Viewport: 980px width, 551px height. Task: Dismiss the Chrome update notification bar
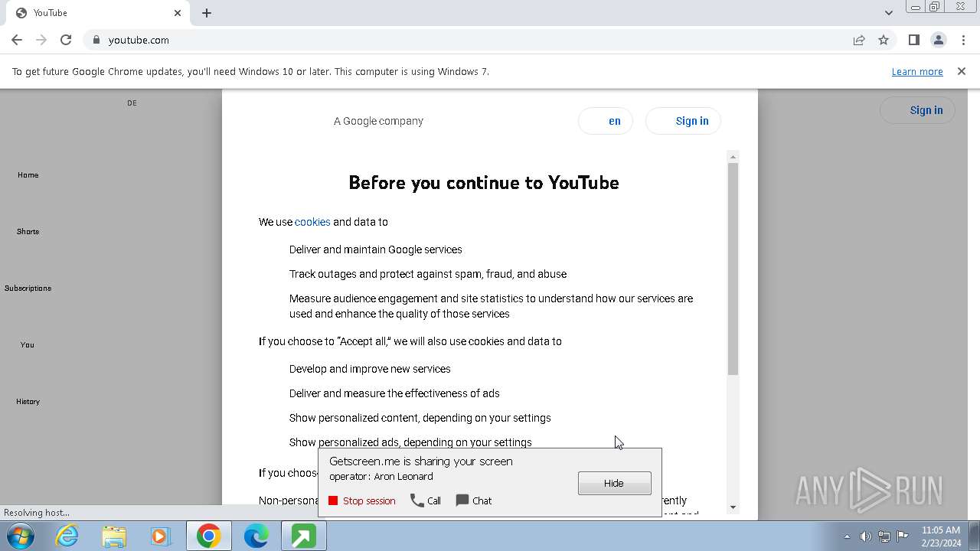(962, 71)
